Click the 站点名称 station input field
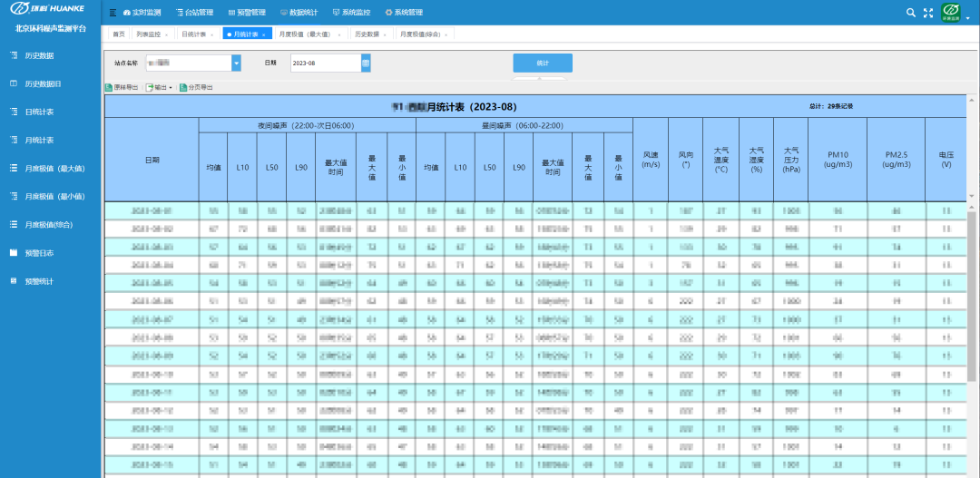 tap(189, 63)
